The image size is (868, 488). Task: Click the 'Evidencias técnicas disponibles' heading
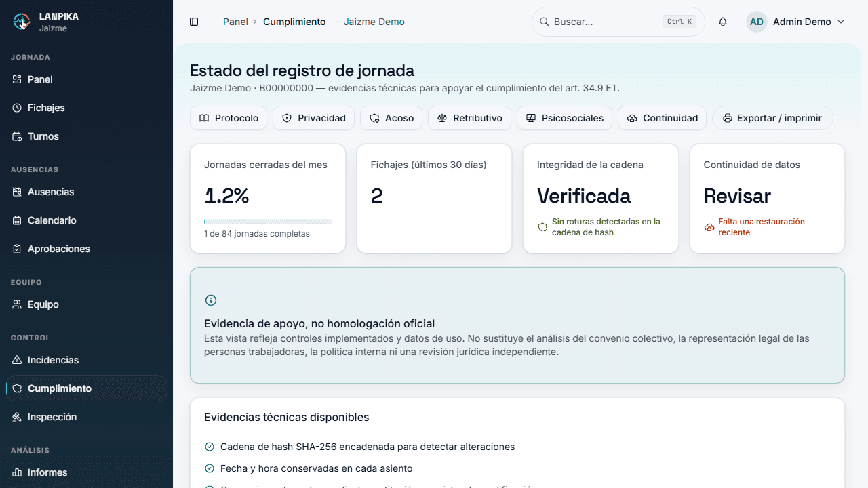tap(287, 417)
